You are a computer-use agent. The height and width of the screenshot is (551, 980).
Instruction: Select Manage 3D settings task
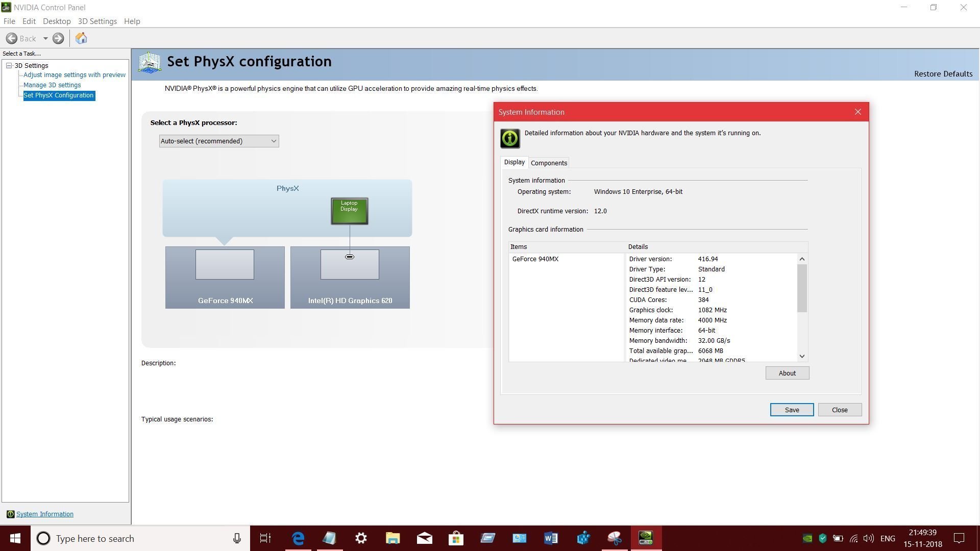pyautogui.click(x=52, y=85)
